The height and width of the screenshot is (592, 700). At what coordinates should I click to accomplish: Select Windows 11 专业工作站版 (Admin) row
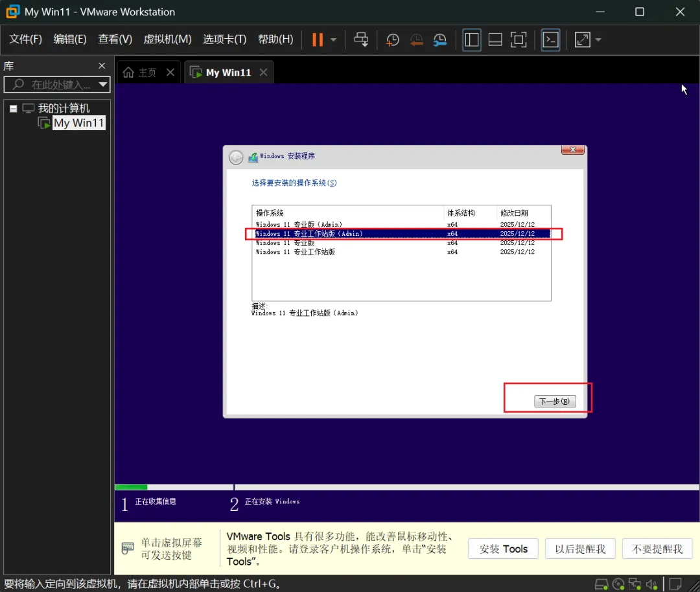click(402, 233)
